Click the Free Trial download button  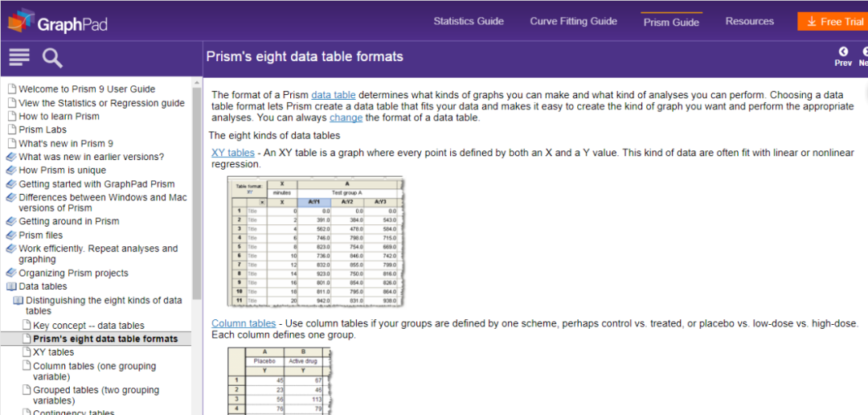click(x=835, y=22)
